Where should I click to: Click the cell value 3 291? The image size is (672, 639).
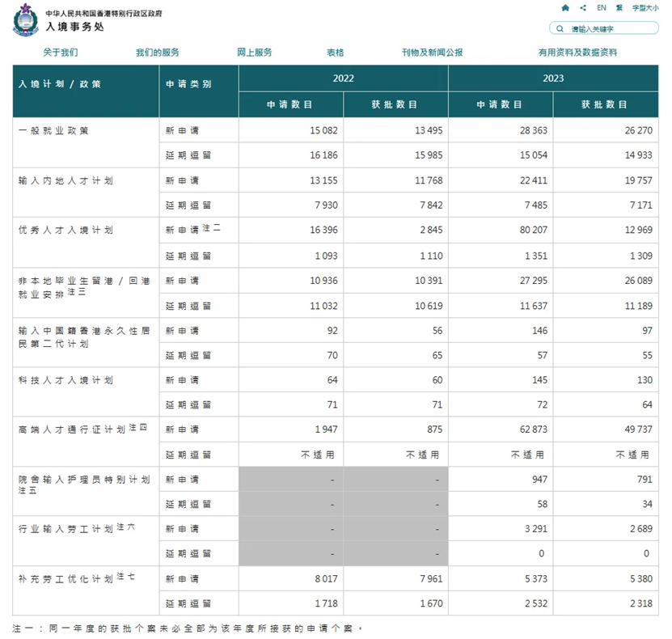click(x=536, y=529)
